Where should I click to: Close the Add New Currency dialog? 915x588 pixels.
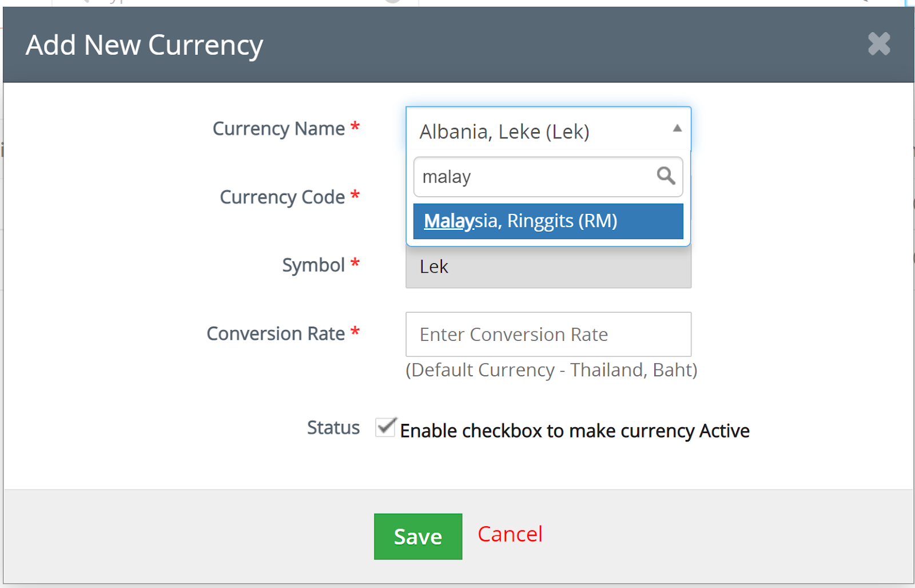click(x=878, y=44)
